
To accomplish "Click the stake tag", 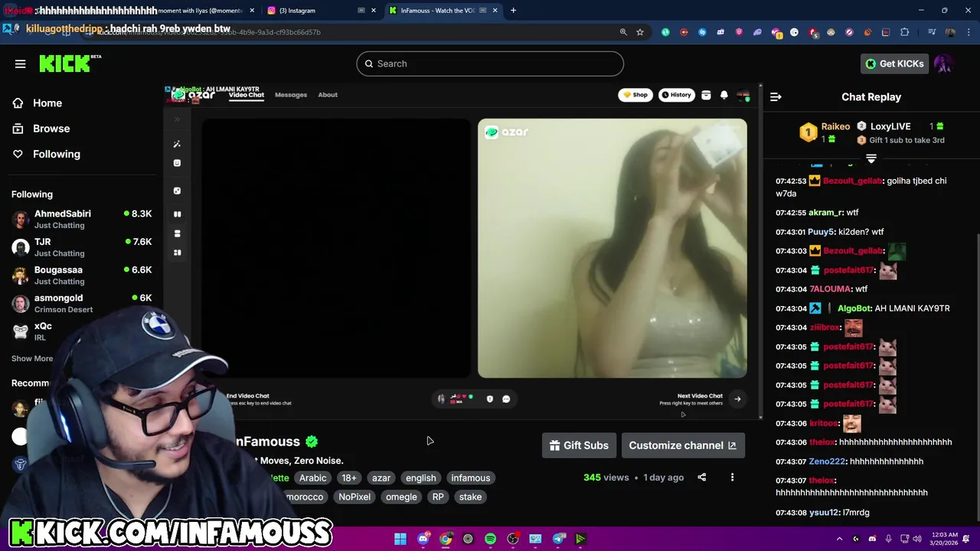I will pos(470,497).
